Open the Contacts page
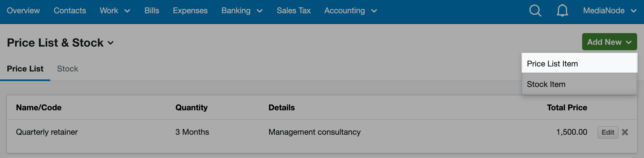 click(70, 11)
